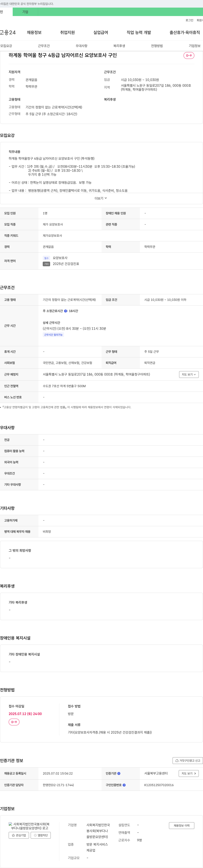
Task: Expand job description with 더보기
Action: (x=101, y=198)
